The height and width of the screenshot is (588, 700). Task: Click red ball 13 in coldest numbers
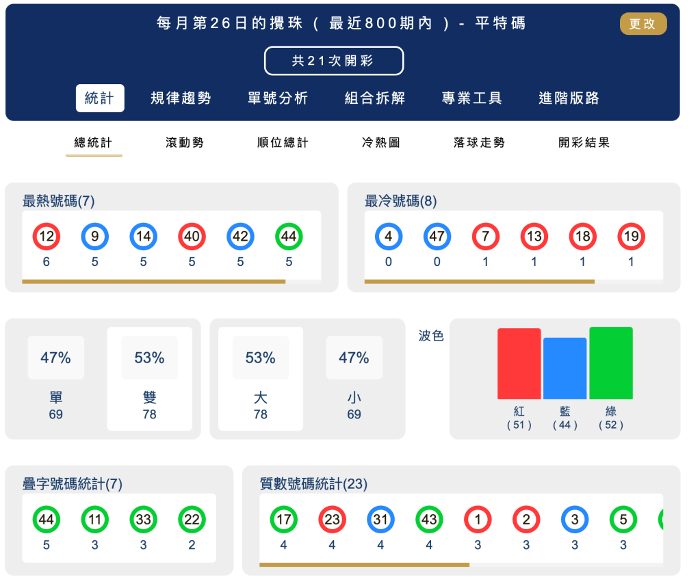coord(534,236)
